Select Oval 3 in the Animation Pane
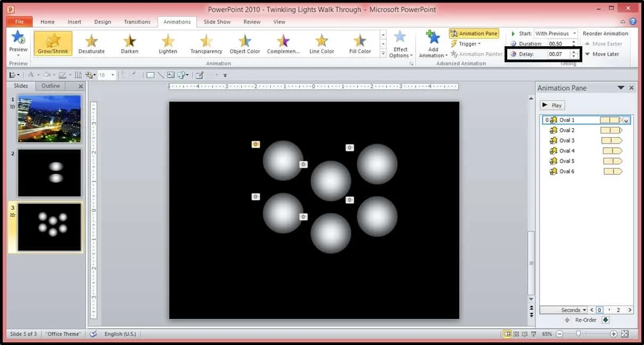This screenshot has height=345, width=644. tap(587, 140)
